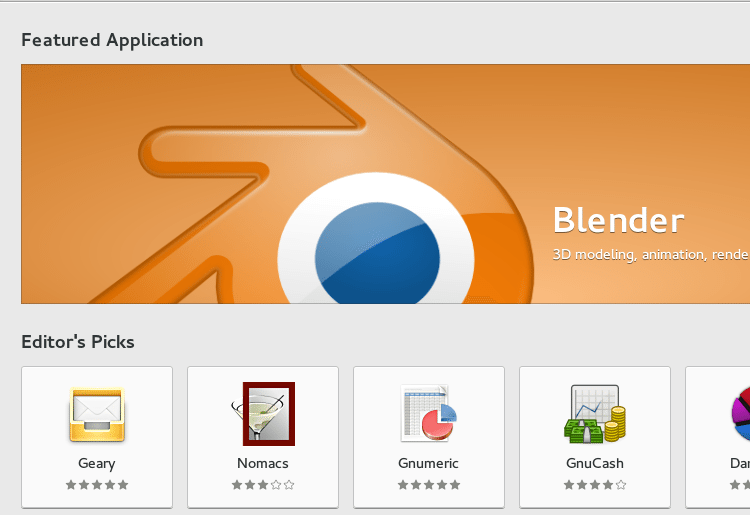This screenshot has height=515, width=750.
Task: Click the Gnumeric spreadsheet icon
Action: click(x=429, y=413)
